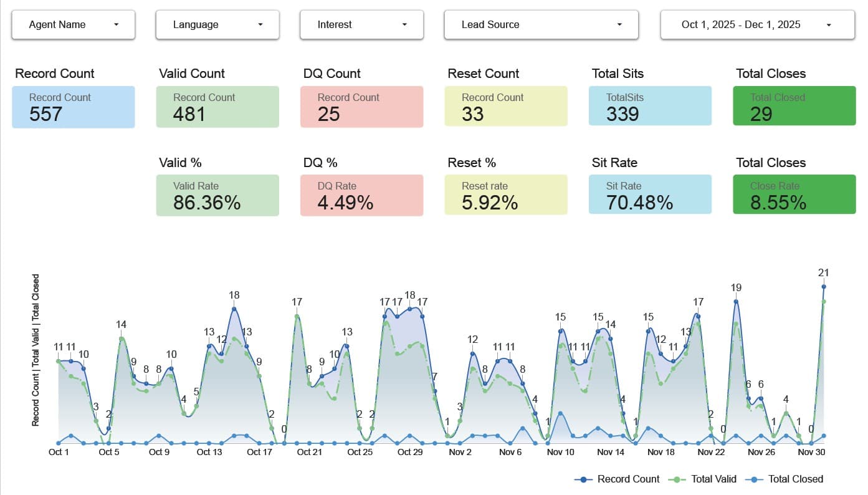Viewport: 868px width, 495px height.
Task: Select the DQ Count scorecard
Action: tap(361, 107)
